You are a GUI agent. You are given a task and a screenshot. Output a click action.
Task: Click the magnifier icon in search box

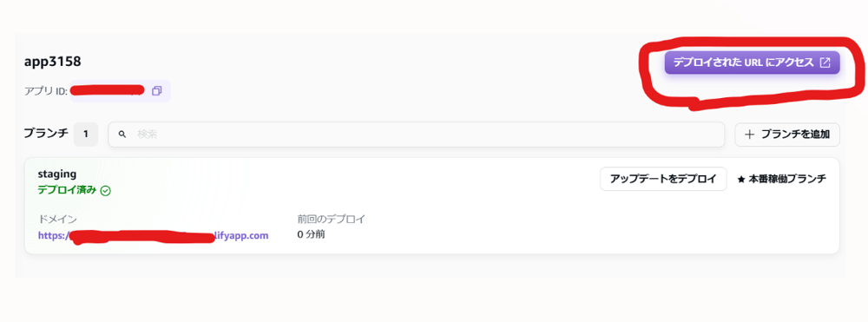123,135
